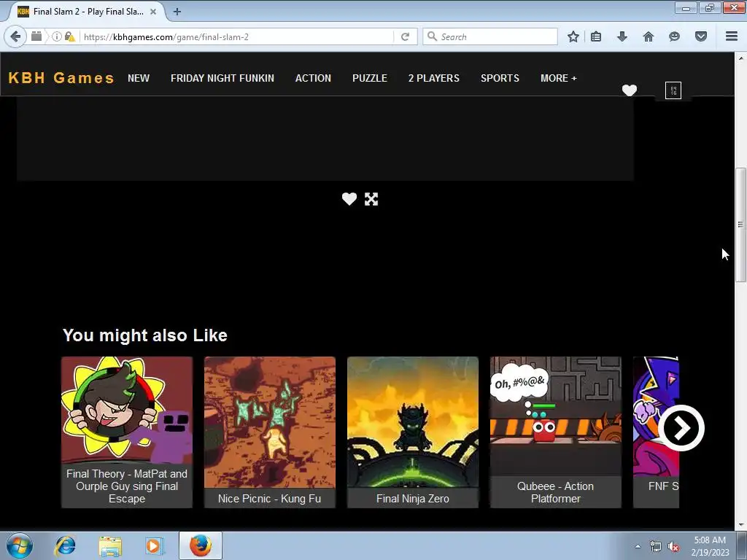Open the chat smiley icon in toolbar
This screenshot has height=560, width=747.
point(674,36)
